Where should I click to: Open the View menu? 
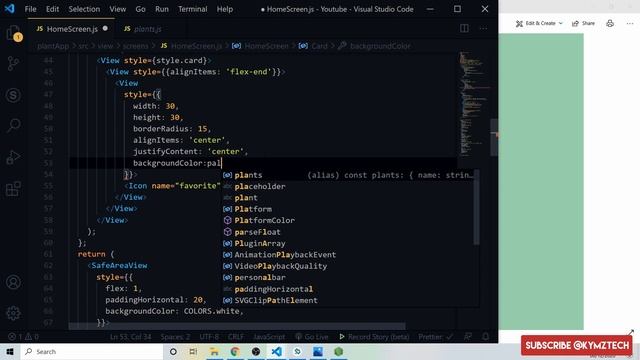118,9
